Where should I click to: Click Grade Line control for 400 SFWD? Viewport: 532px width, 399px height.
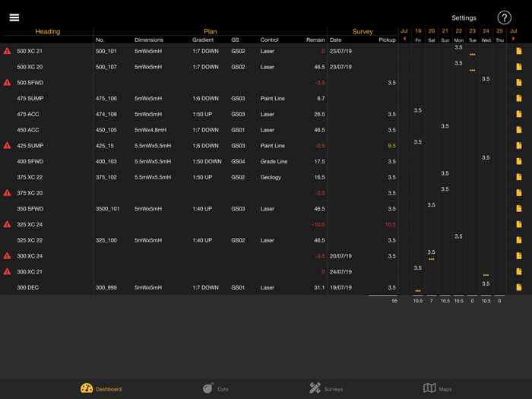click(x=274, y=161)
